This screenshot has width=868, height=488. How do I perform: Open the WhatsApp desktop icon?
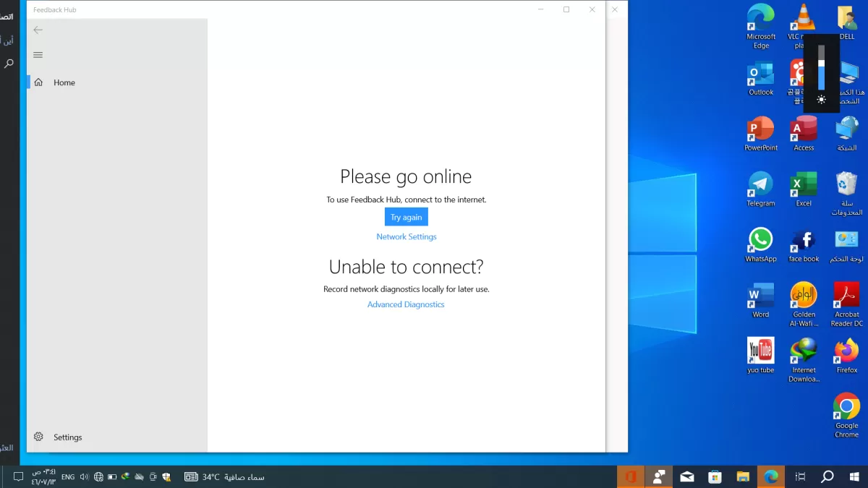tap(760, 244)
